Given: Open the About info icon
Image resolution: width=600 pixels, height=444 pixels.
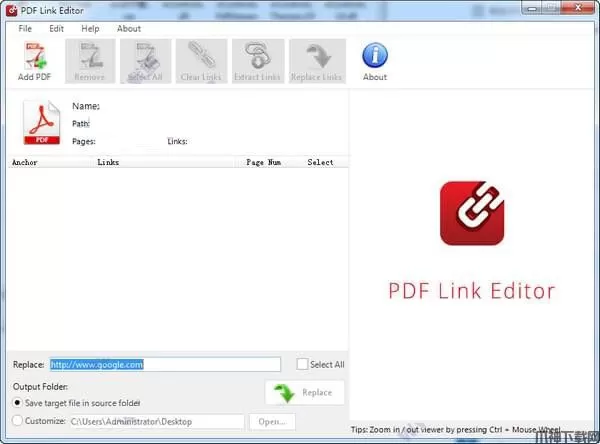Looking at the screenshot, I should 375,61.
